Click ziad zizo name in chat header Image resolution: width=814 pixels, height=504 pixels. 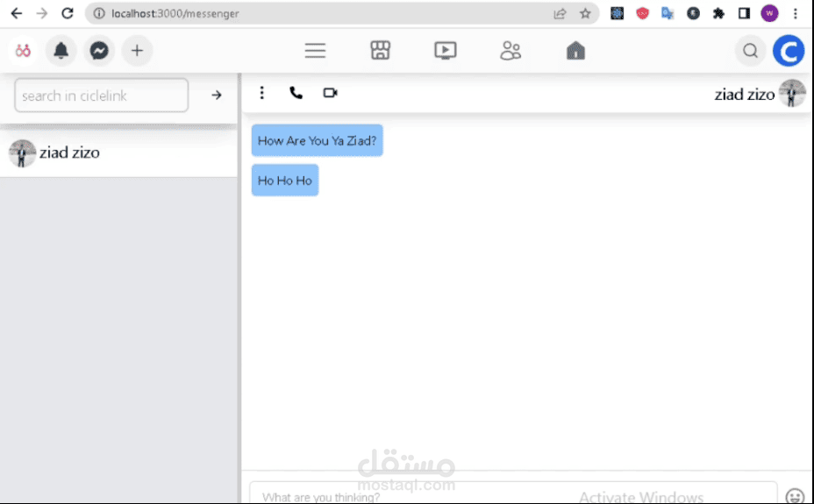click(744, 95)
